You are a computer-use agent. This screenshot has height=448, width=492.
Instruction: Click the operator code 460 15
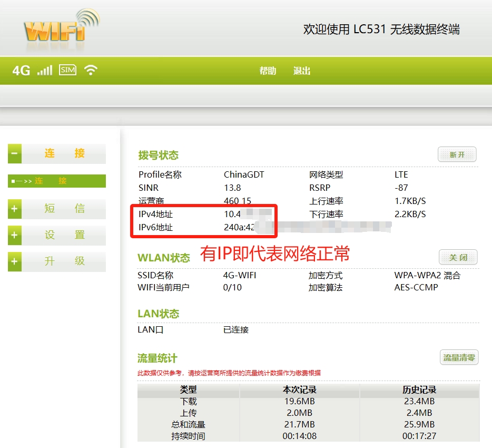click(238, 201)
